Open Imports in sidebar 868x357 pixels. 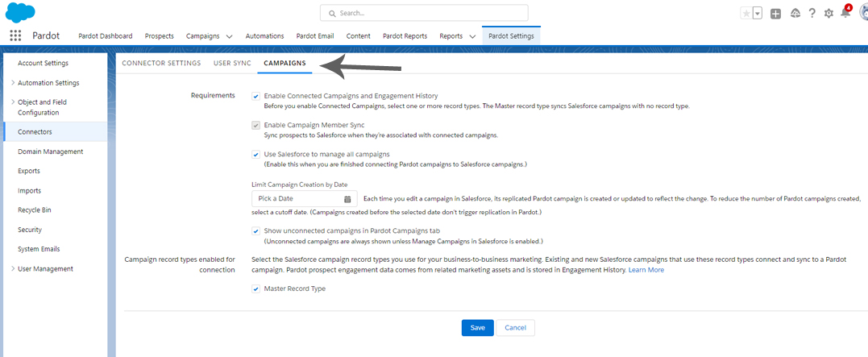pyautogui.click(x=29, y=190)
